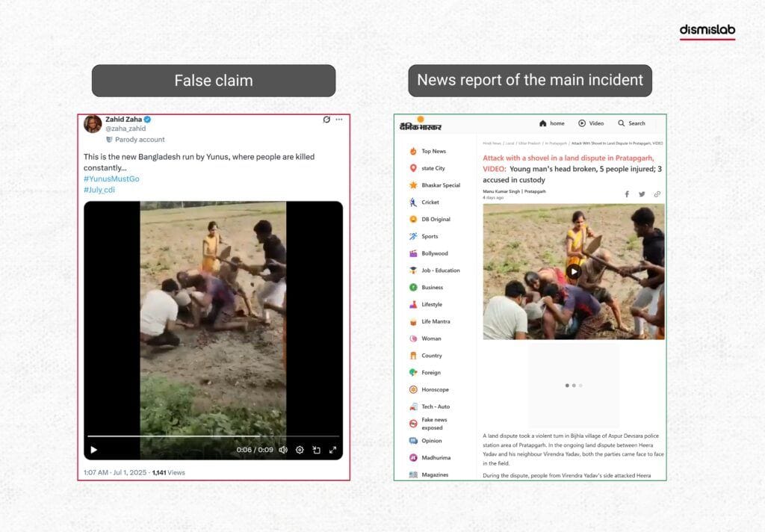Open Horoscope in the sidebar

click(x=429, y=389)
